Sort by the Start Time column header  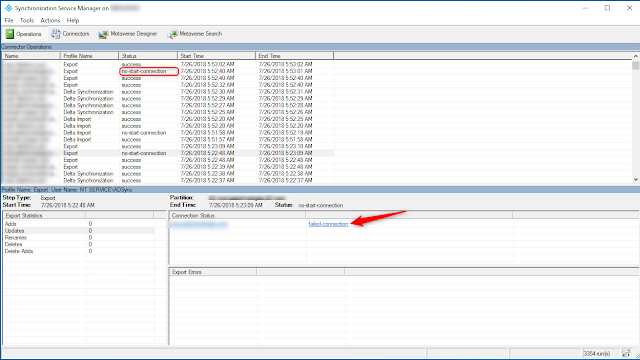coord(216,56)
